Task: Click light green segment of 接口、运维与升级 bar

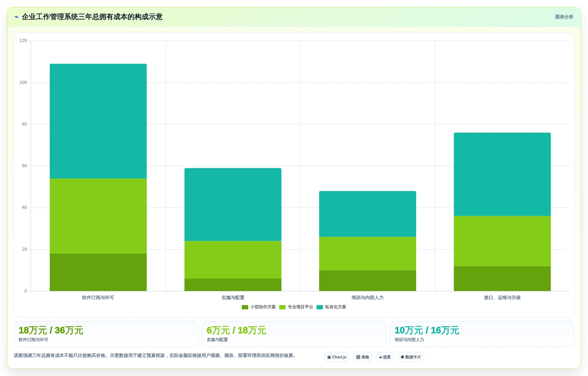Action: tap(502, 241)
